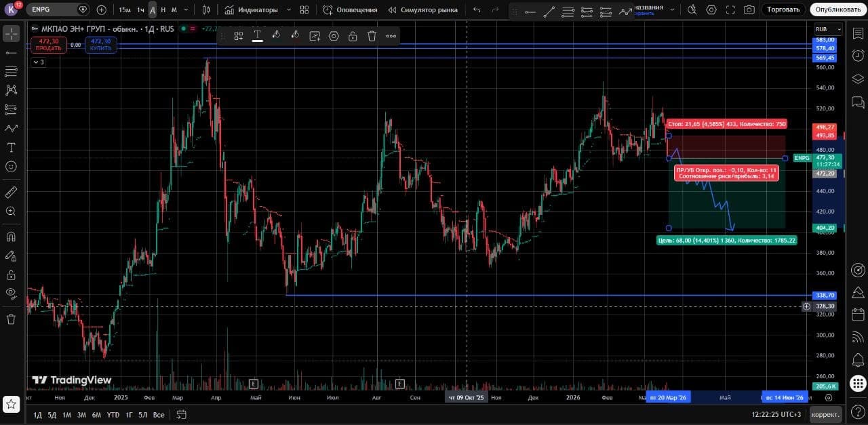Image resolution: width=868 pixels, height=425 pixels.
Task: Open line color picker in drawing toolbar
Action: coord(276,36)
